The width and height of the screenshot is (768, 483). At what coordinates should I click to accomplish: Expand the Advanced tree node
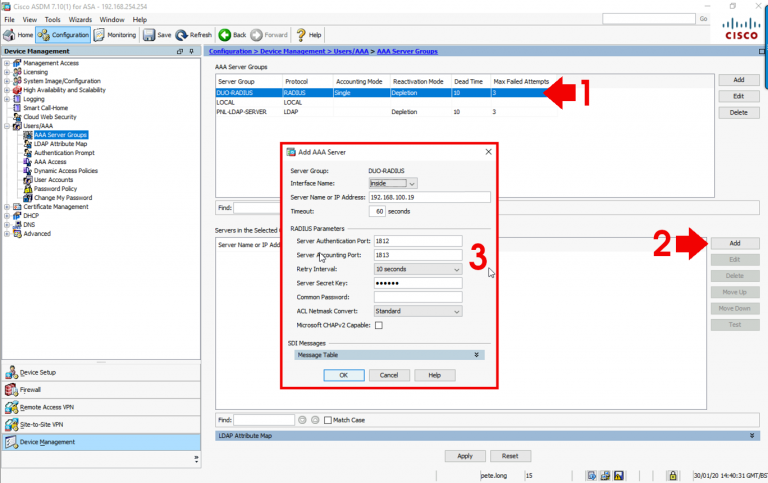pos(7,234)
